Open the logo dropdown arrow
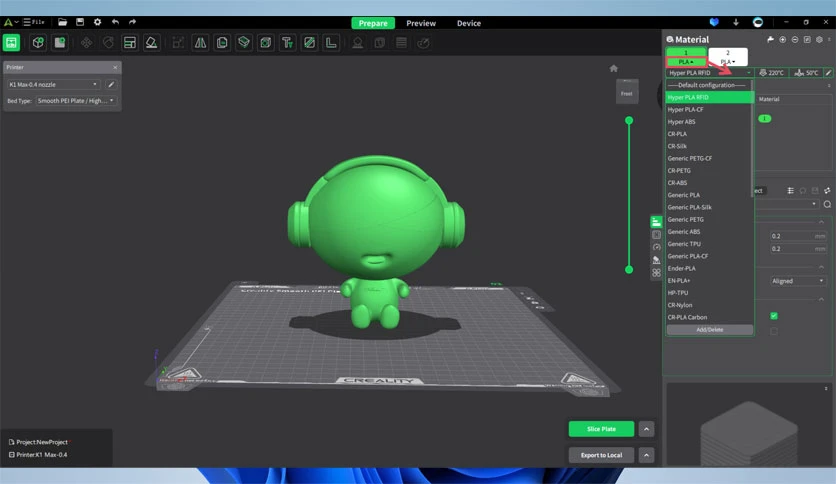The width and height of the screenshot is (836, 484). click(x=17, y=22)
